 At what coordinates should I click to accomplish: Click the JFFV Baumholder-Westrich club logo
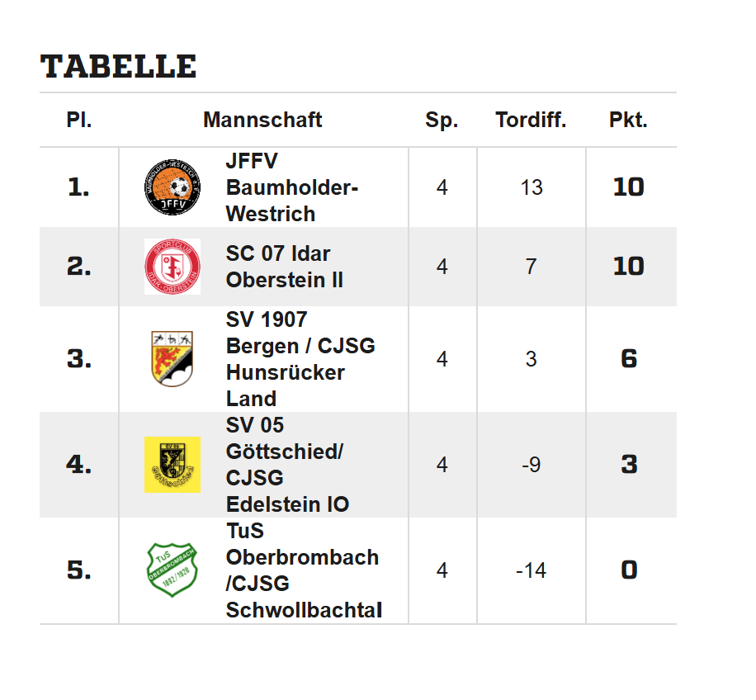point(172,187)
